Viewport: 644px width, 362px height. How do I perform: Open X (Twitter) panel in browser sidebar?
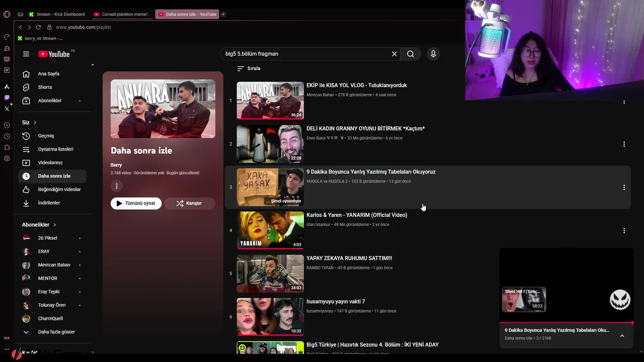[7, 109]
